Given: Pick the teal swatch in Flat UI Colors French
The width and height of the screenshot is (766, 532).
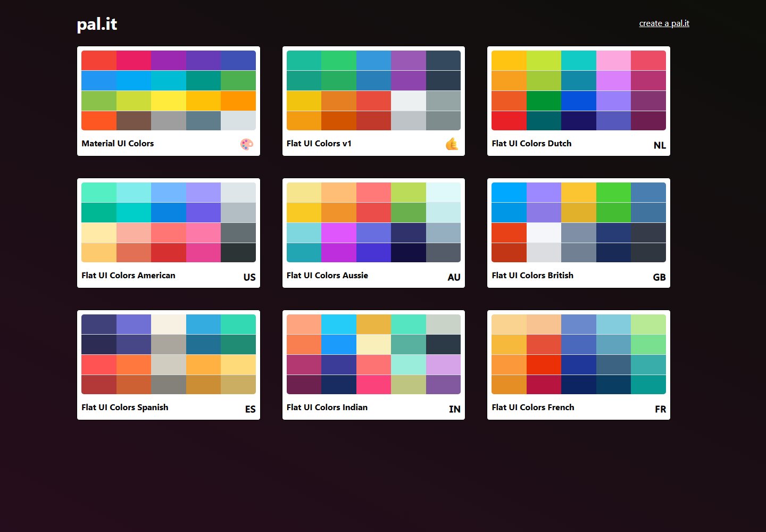Looking at the screenshot, I should click(x=648, y=385).
